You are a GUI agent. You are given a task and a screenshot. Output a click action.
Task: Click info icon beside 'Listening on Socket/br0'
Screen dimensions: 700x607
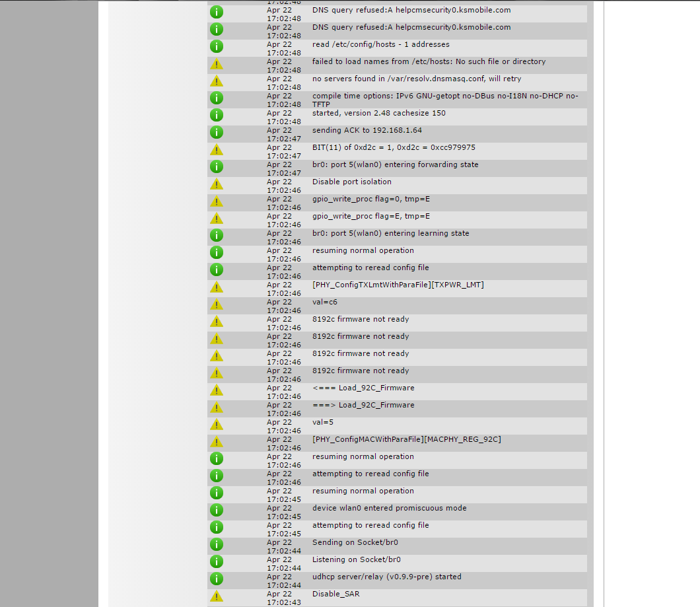(217, 561)
